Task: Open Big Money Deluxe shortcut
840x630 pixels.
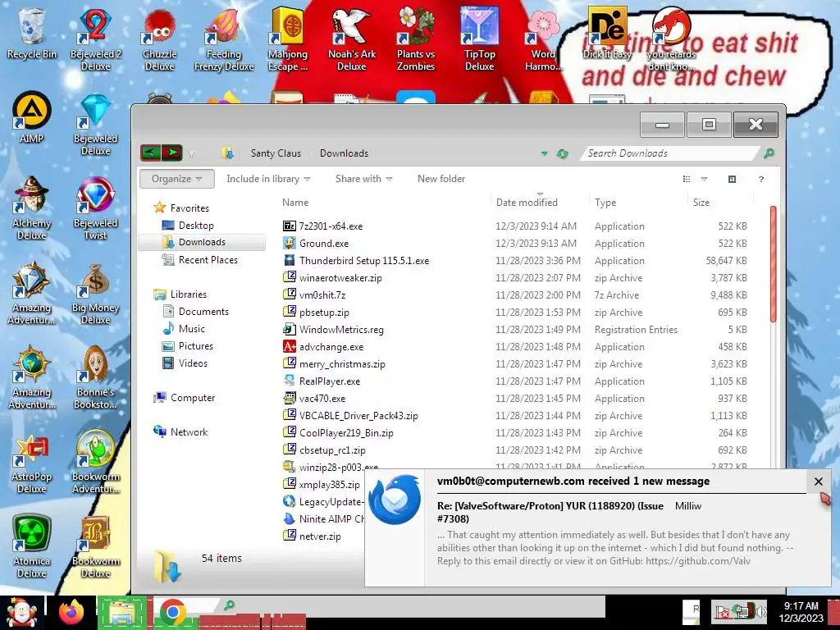Action: coord(95,294)
